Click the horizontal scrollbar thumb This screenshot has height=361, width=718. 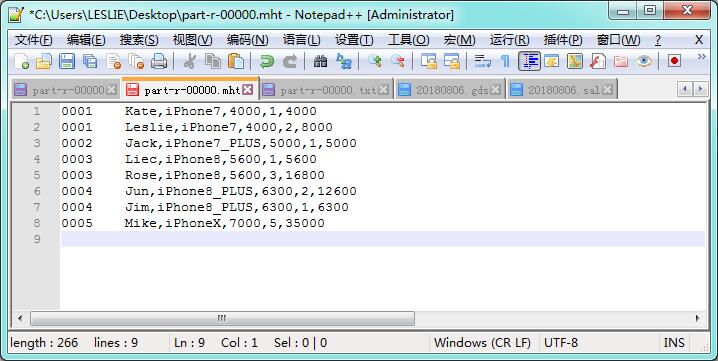(223, 318)
